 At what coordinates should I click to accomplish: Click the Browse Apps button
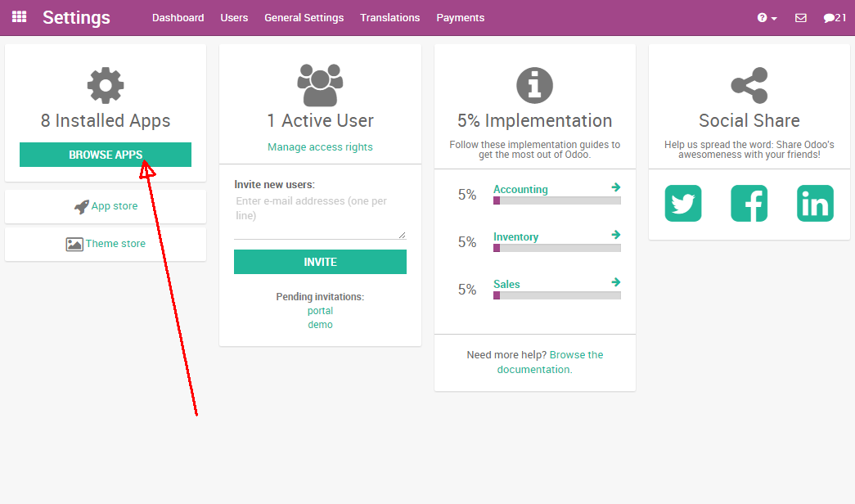[x=106, y=155]
